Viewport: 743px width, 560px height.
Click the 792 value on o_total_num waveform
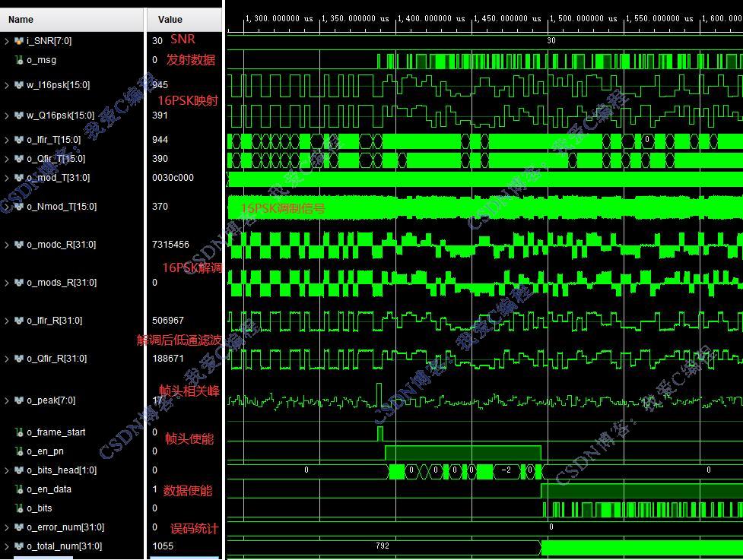tap(383, 546)
